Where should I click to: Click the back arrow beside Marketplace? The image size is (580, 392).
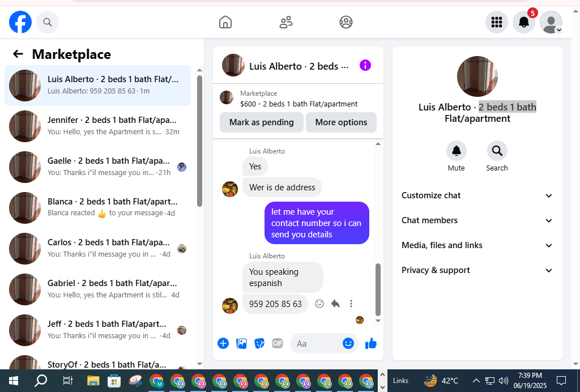pos(18,54)
